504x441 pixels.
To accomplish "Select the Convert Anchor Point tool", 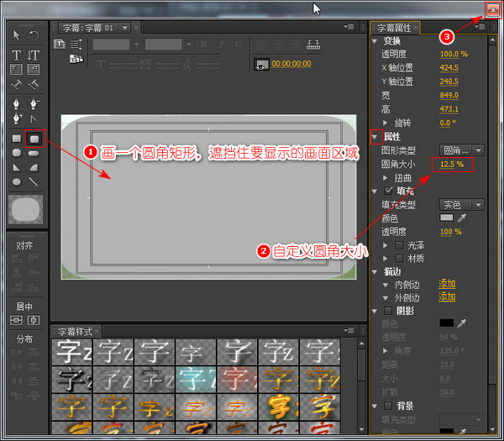I will point(34,119).
